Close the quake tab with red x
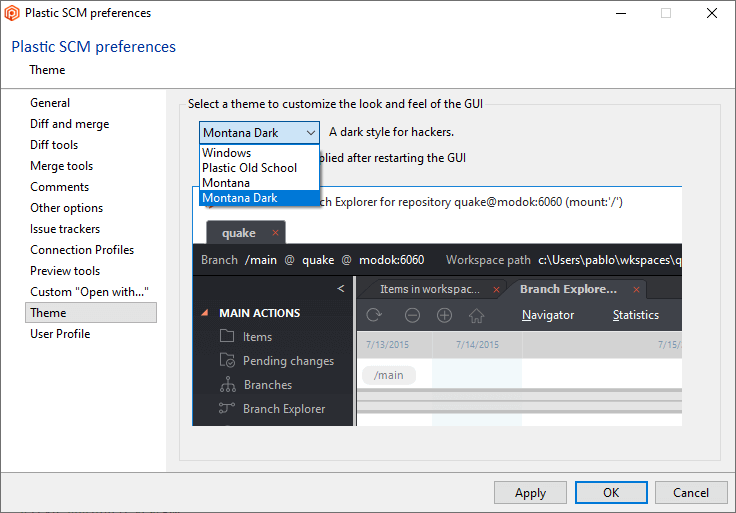The width and height of the screenshot is (736, 513). pos(276,232)
